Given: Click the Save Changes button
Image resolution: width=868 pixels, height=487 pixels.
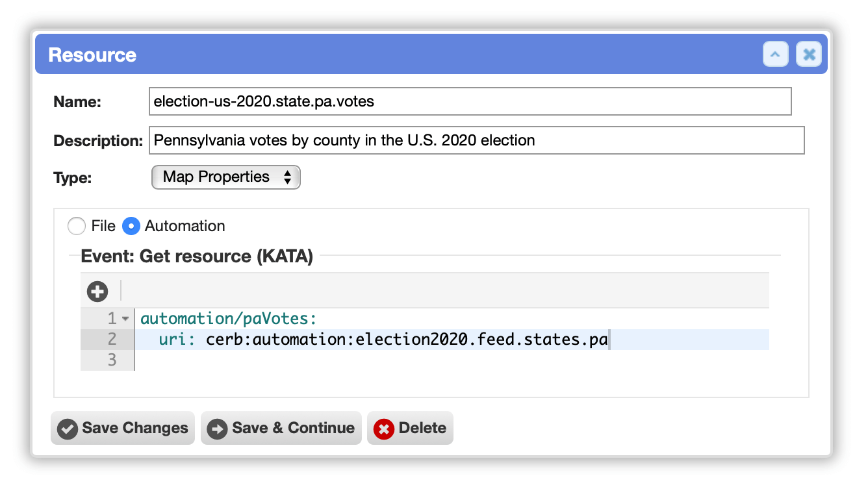Looking at the screenshot, I should pos(123,429).
